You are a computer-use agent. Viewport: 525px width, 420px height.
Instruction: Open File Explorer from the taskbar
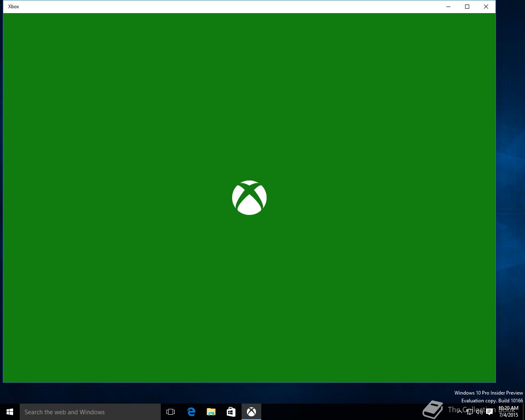tap(211, 412)
